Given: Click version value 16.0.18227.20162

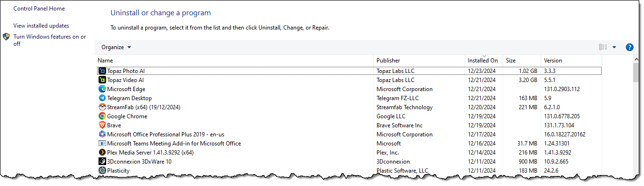Looking at the screenshot, I should pyautogui.click(x=565, y=134).
